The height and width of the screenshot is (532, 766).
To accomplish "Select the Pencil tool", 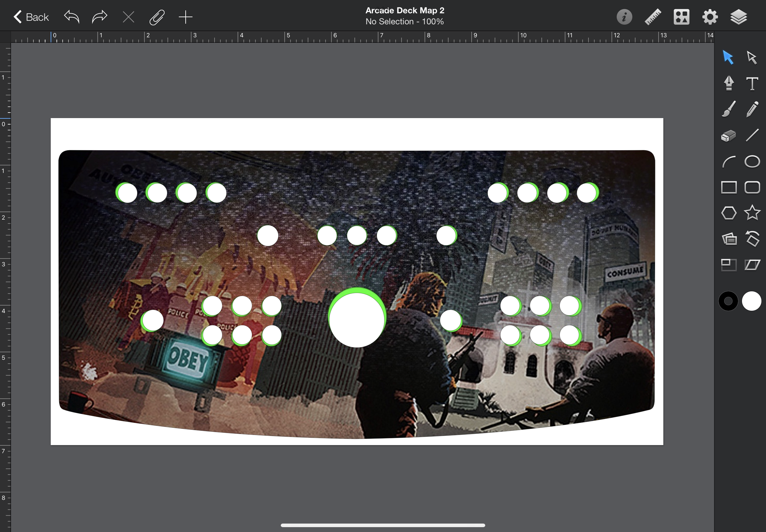I will (752, 109).
